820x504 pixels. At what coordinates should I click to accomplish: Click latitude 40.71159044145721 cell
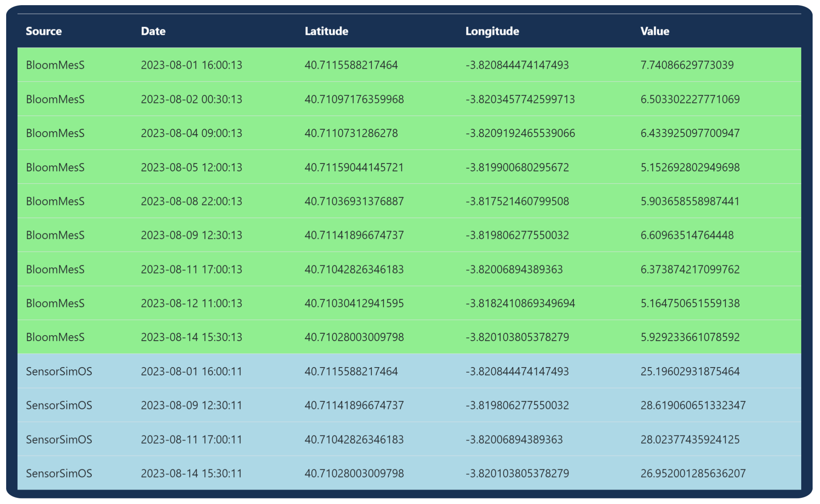tap(354, 167)
